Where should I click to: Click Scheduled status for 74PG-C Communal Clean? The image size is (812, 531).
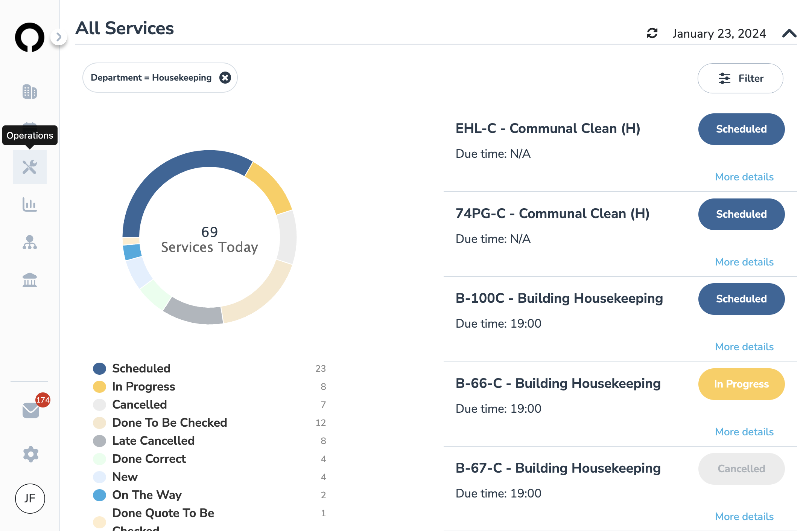(741, 214)
